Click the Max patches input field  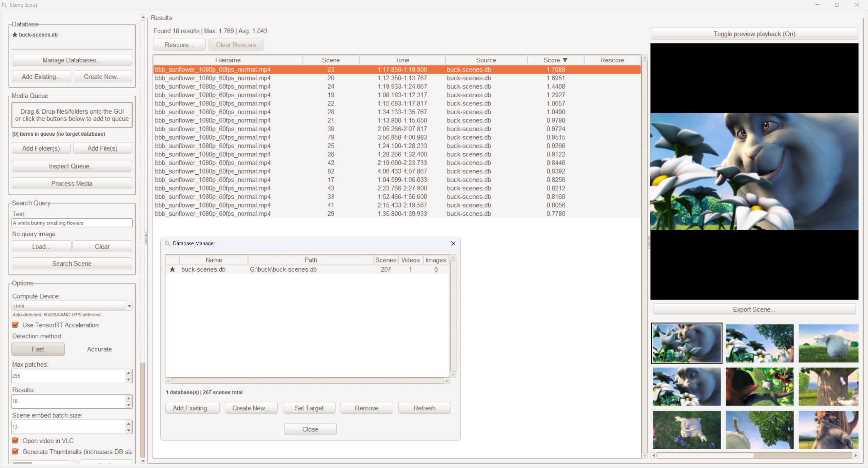click(69, 376)
